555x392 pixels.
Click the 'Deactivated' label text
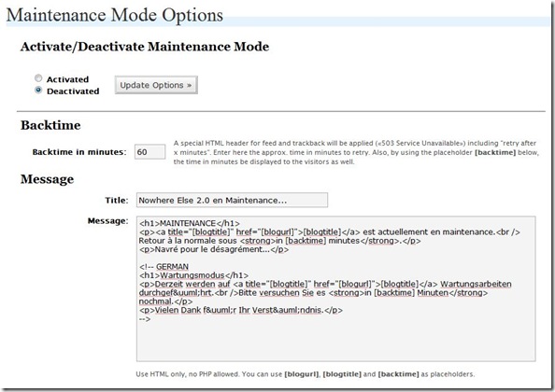[x=73, y=91]
